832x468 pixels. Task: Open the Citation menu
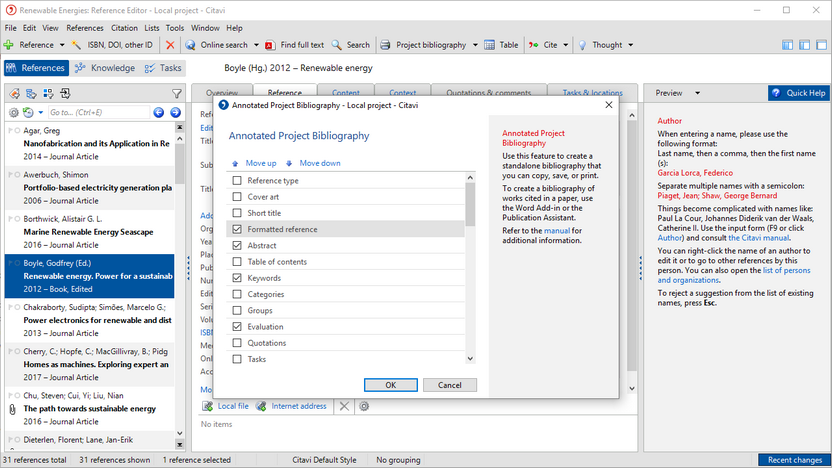(x=124, y=28)
